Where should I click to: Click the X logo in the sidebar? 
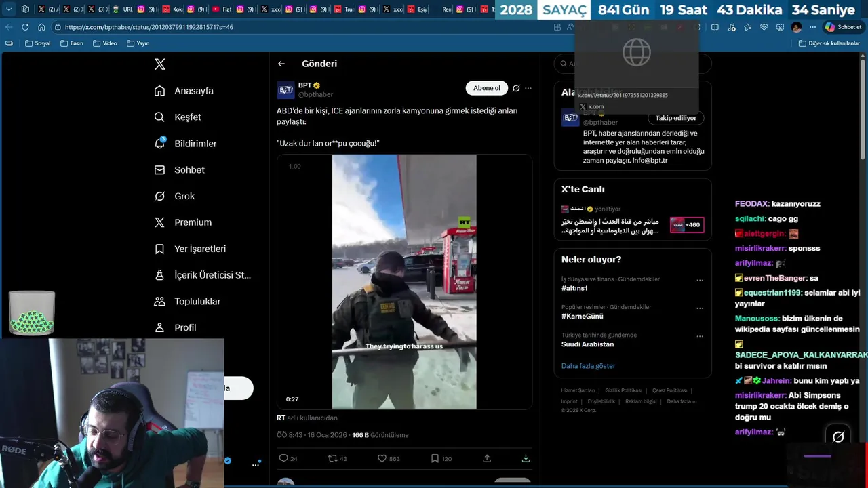click(x=160, y=64)
